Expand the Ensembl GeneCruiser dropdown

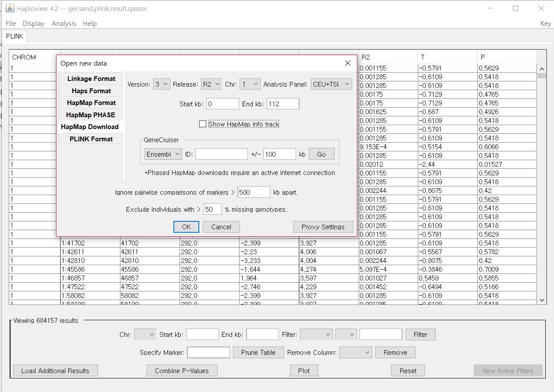tap(163, 154)
